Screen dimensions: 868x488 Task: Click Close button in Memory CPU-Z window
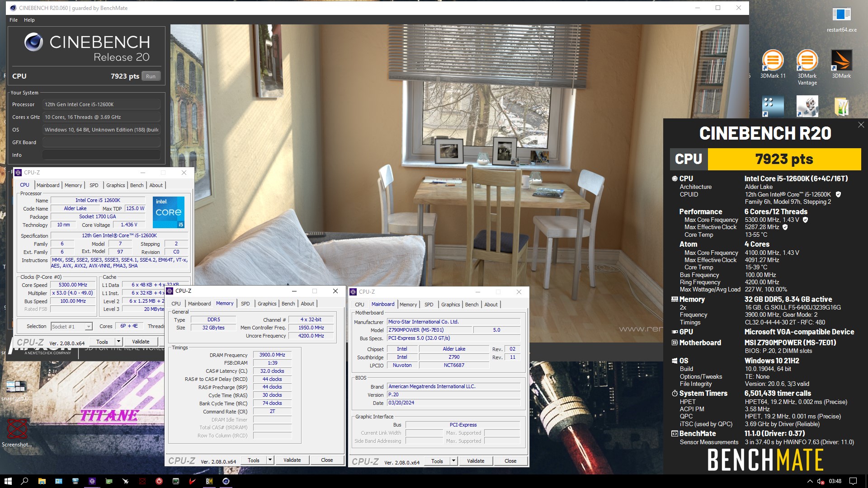[327, 460]
